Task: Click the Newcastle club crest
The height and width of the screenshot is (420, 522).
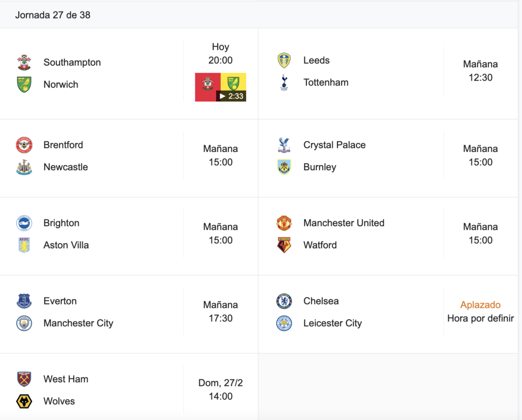Action: pos(24,167)
